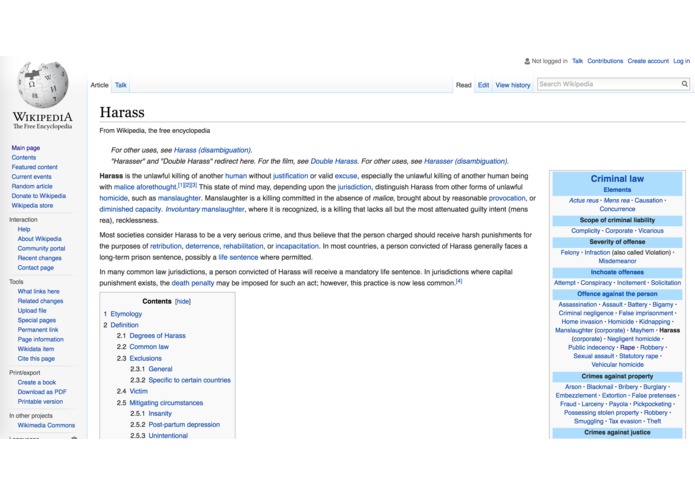This screenshot has width=695, height=494.
Task: Open What links here
Action: pos(39,292)
